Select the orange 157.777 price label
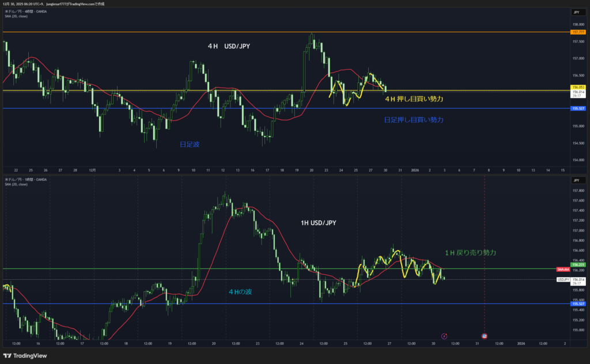This screenshot has height=364, width=590. tap(578, 32)
